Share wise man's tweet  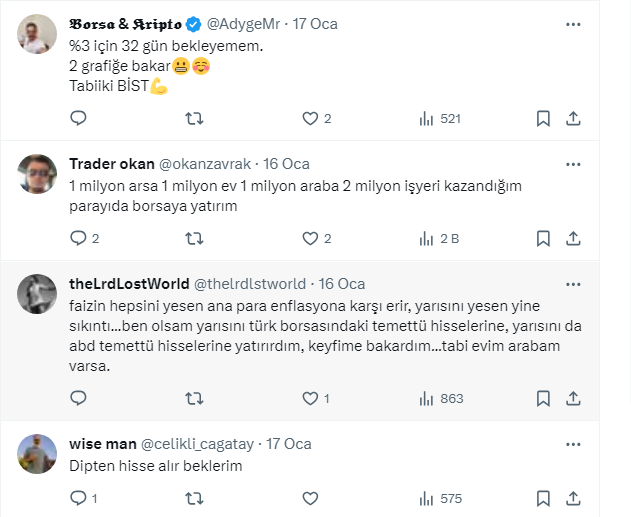(x=573, y=498)
